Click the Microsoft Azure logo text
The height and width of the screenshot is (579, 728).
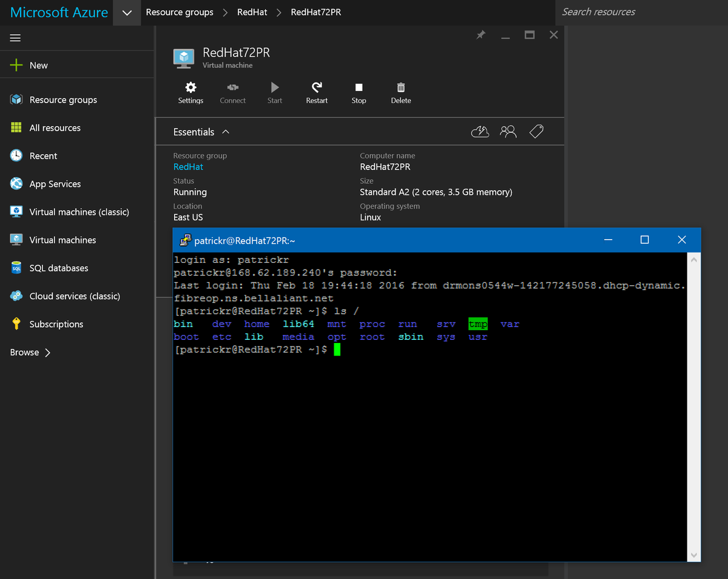(x=59, y=12)
